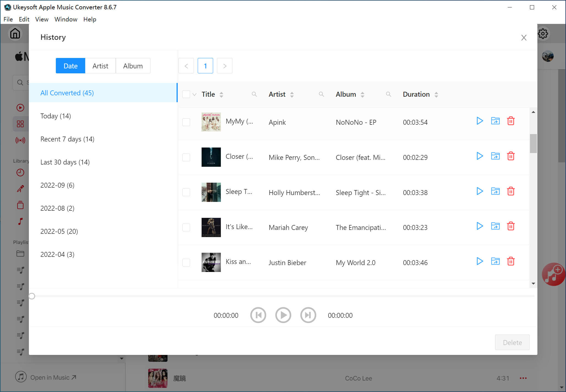Expand Album column sort options

(x=362, y=94)
